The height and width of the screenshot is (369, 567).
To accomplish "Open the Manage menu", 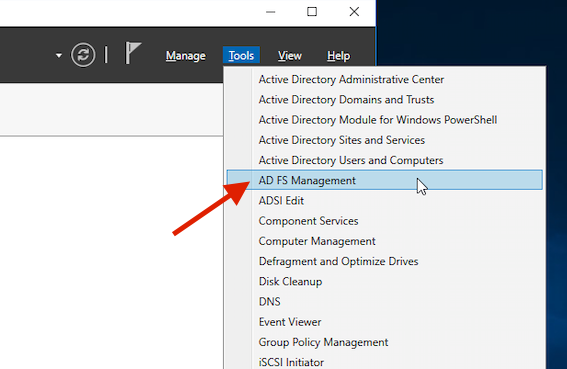I will [186, 56].
